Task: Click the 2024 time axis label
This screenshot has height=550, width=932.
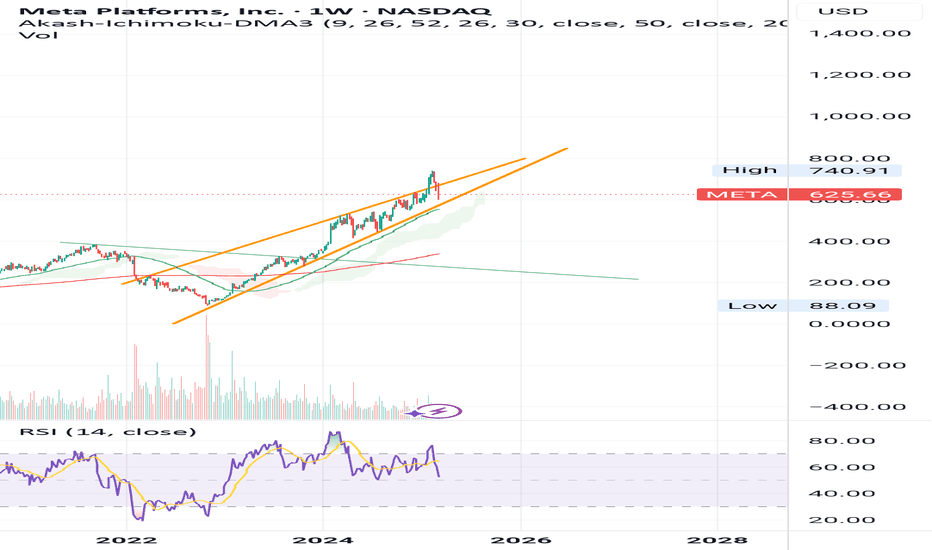Action: tap(323, 540)
